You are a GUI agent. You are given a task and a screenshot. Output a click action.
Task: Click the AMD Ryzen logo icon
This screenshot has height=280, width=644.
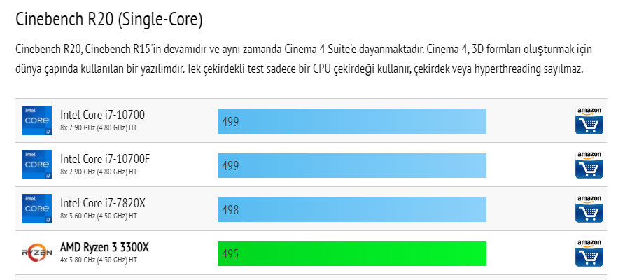[37, 253]
